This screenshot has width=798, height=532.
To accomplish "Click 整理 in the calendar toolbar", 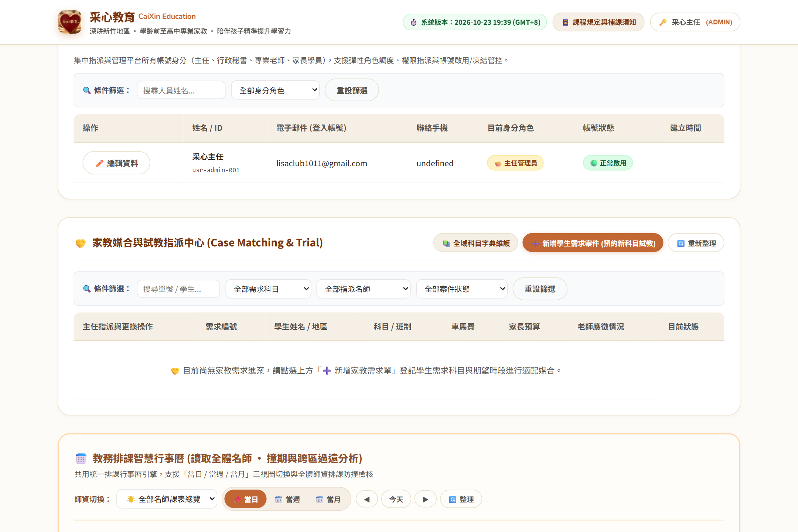I will [x=461, y=499].
